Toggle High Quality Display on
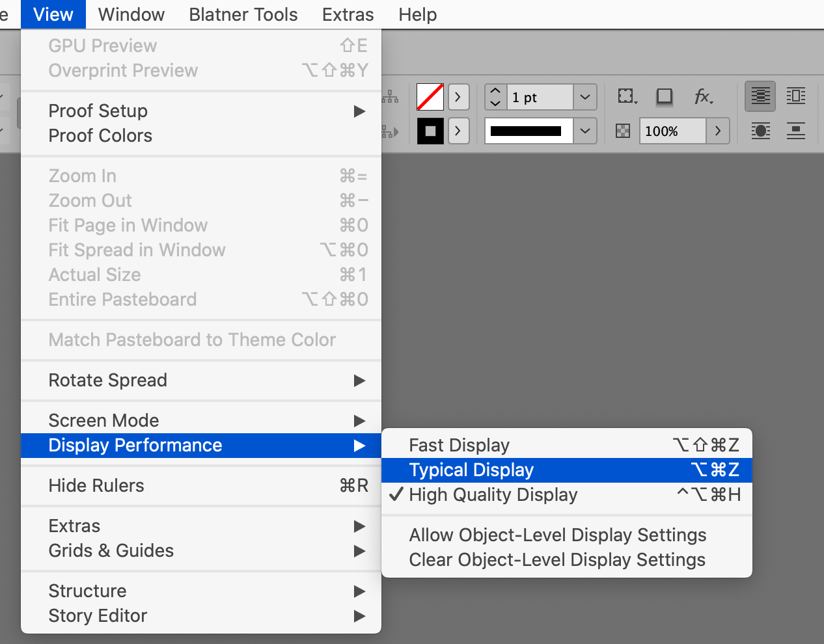This screenshot has width=824, height=644. pos(493,494)
